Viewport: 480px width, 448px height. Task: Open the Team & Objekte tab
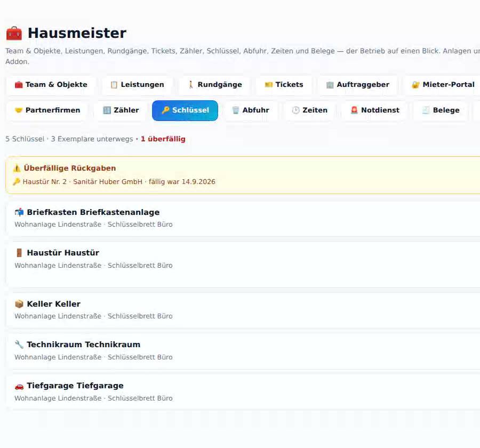[51, 84]
